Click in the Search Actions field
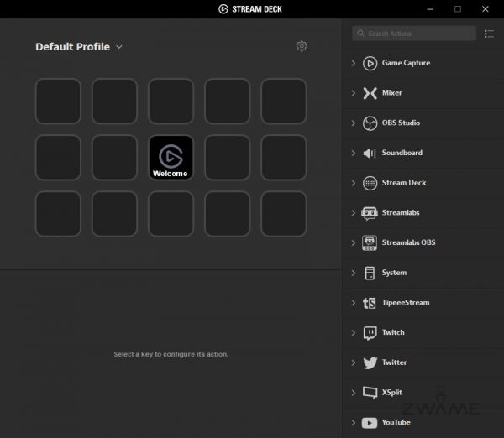Screen dimensions: 504x438 pos(414,34)
